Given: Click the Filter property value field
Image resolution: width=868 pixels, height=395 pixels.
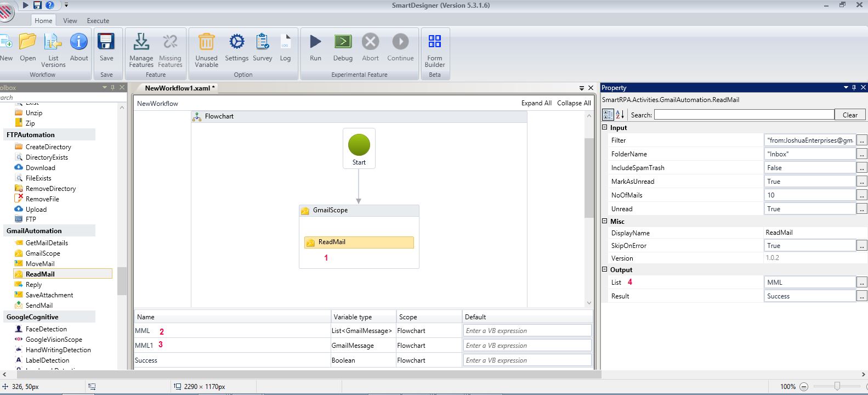Looking at the screenshot, I should click(x=809, y=140).
